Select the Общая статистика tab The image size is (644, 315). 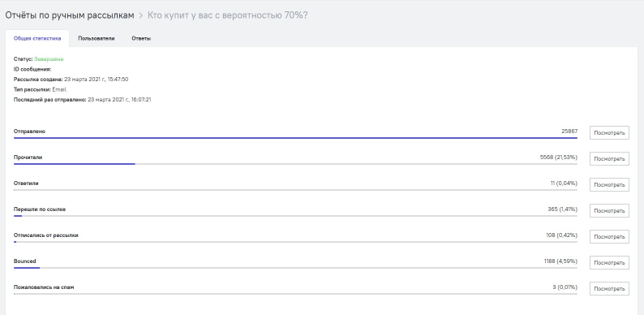37,38
